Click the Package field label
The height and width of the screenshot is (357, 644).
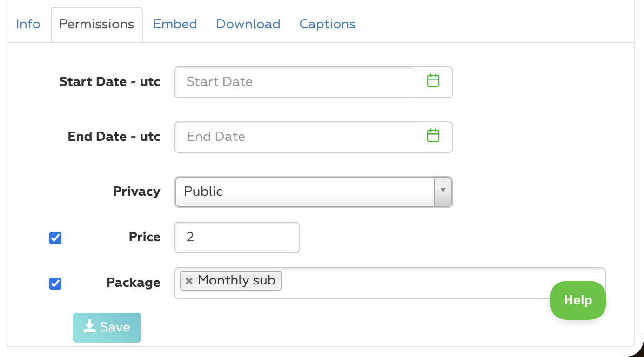point(134,283)
